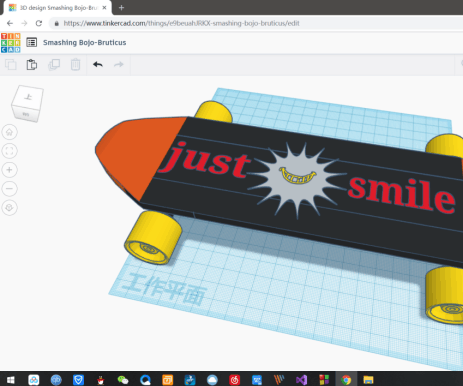Click the Copy toolbar icon
The image size is (463, 386).
[x=11, y=64]
